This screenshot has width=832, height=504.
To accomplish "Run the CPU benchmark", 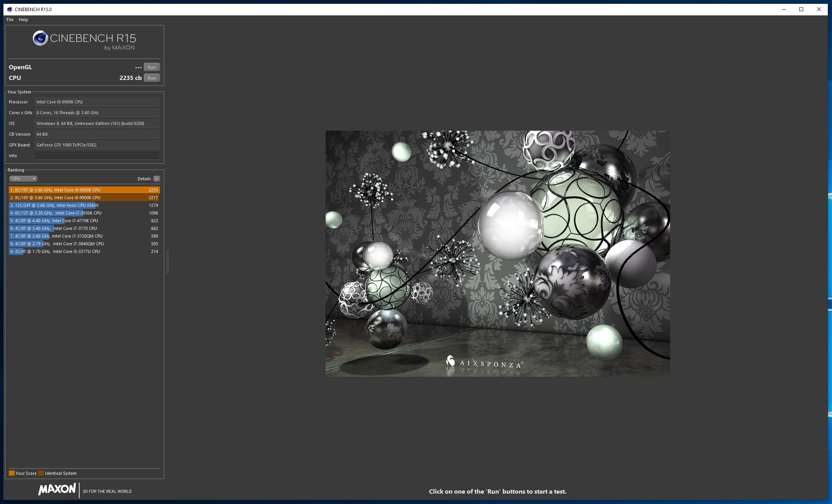I will point(151,78).
